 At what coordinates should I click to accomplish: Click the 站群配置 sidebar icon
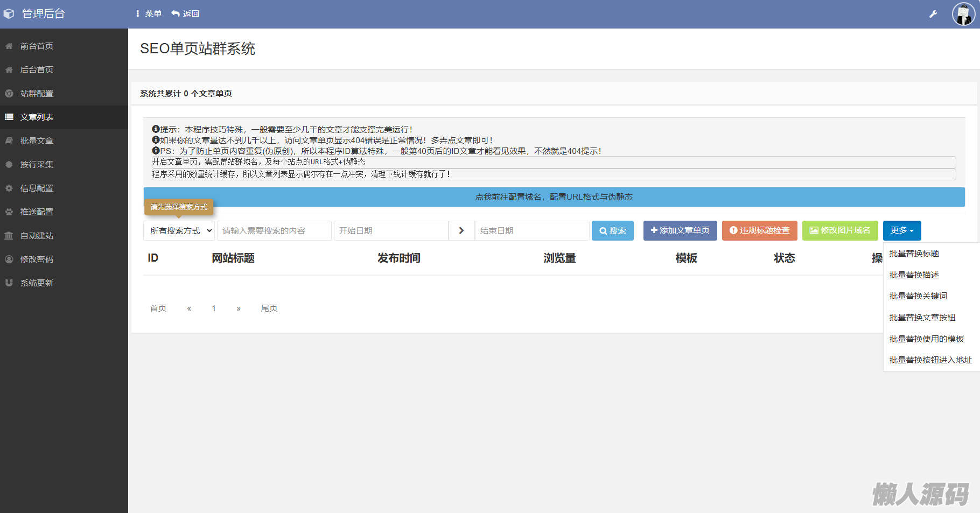click(9, 94)
